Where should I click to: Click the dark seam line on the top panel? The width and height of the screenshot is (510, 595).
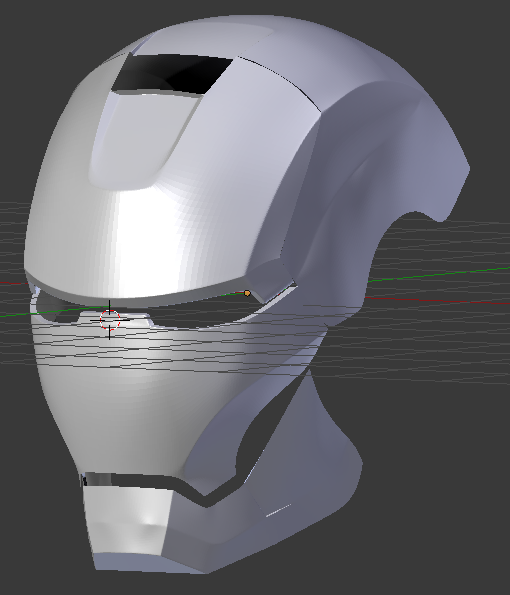coord(280,81)
